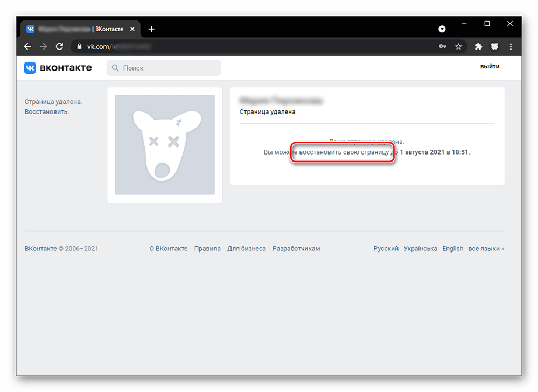The width and height of the screenshot is (538, 392).
Task: Open Chrome three-dot menu
Action: coord(511,46)
